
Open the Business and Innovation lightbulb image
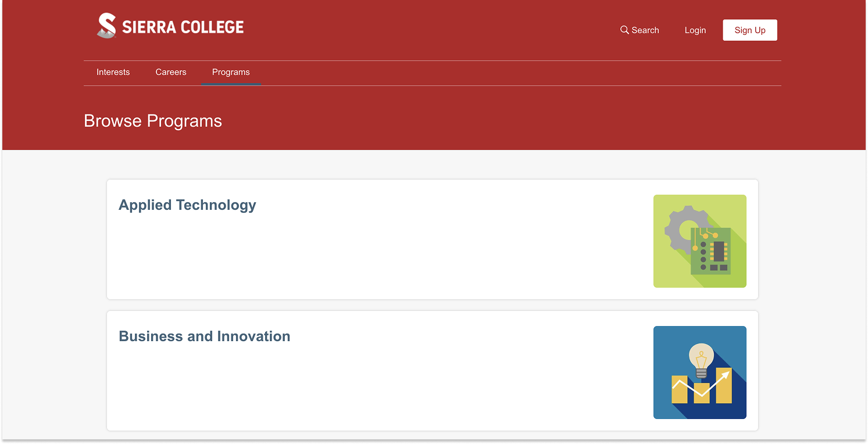tap(700, 373)
